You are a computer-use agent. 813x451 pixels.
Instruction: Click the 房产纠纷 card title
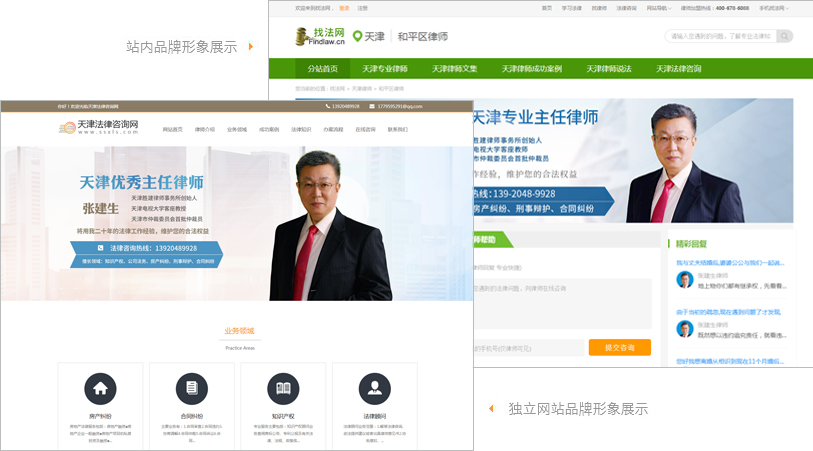click(100, 416)
